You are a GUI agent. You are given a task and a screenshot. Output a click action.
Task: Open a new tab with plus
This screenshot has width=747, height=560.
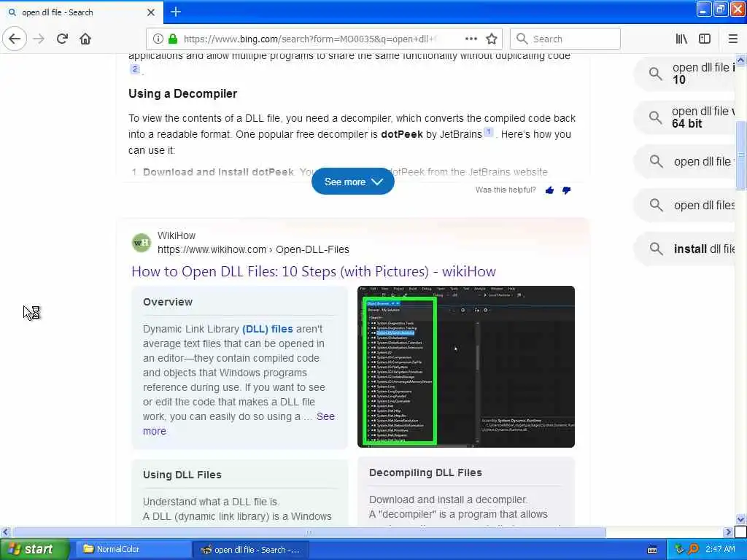click(x=176, y=12)
